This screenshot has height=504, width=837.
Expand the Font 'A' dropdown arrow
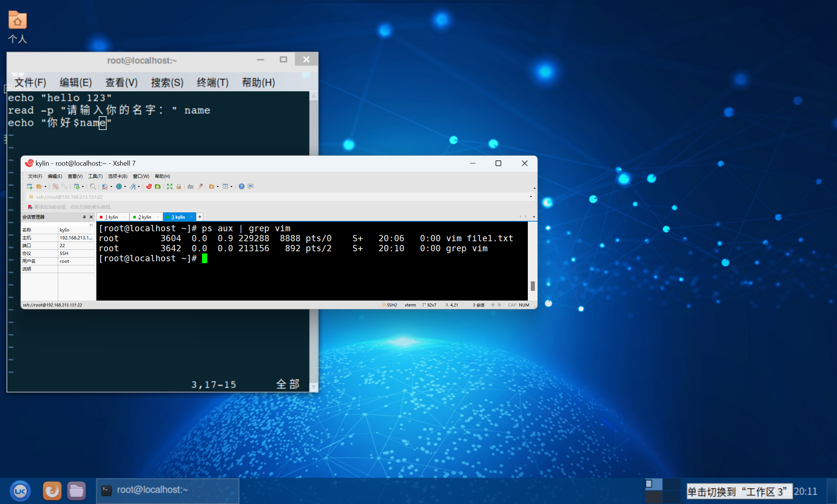pos(139,187)
